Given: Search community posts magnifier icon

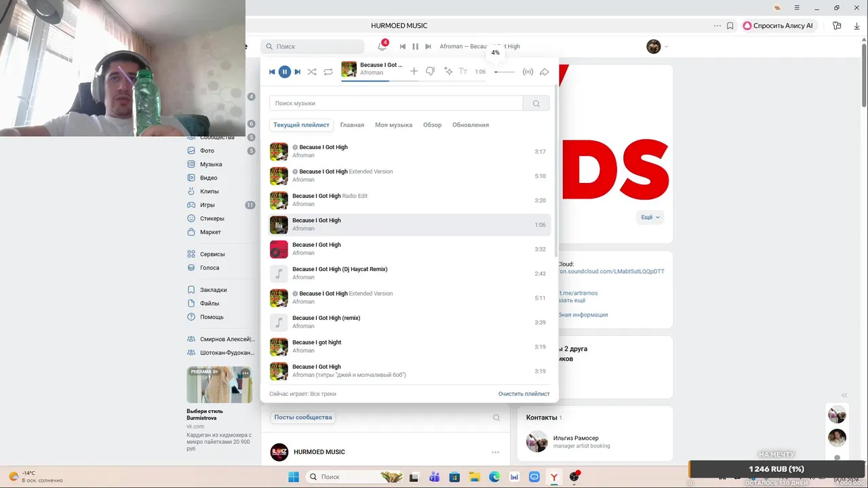Looking at the screenshot, I should click(x=496, y=418).
